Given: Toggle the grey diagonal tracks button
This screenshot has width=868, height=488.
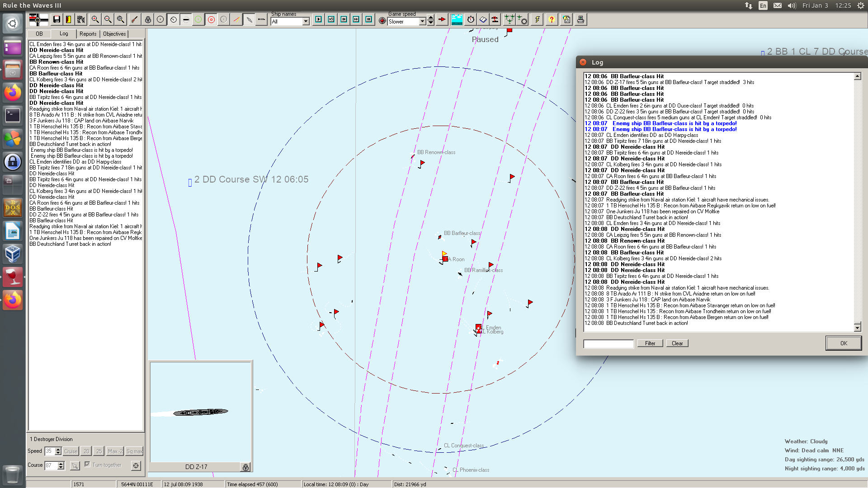Looking at the screenshot, I should pyautogui.click(x=249, y=19).
